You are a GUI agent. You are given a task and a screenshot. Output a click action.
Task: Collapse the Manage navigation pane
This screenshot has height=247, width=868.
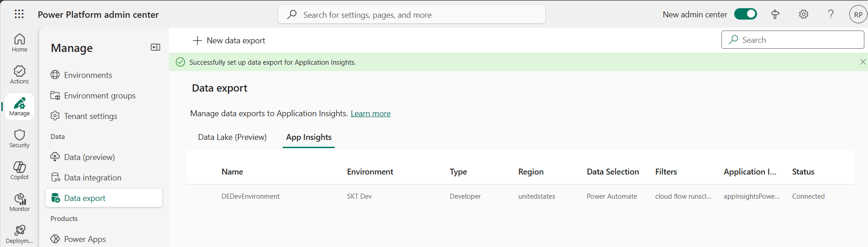[155, 47]
